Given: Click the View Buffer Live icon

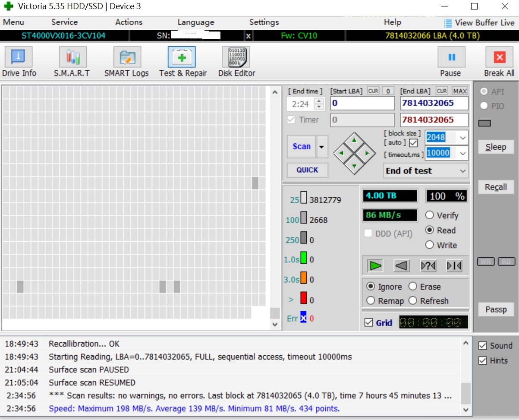Looking at the screenshot, I should [x=448, y=23].
